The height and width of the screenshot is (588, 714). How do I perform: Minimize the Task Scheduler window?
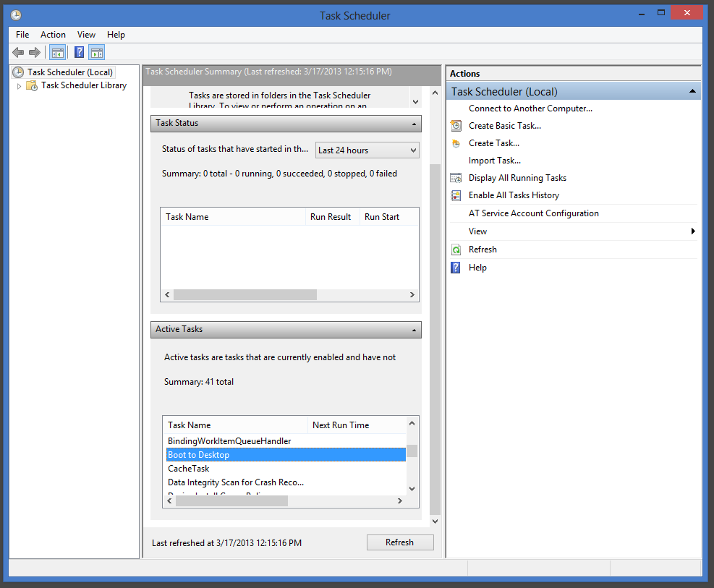642,14
